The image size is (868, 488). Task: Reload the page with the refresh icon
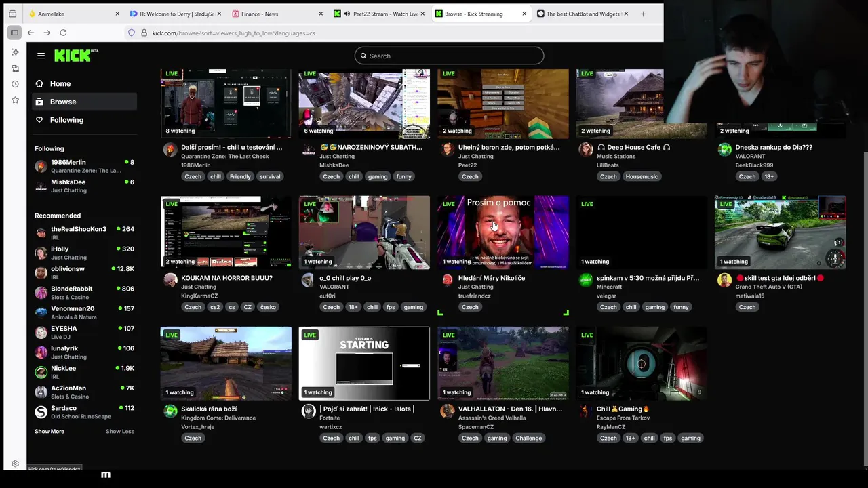tap(63, 33)
